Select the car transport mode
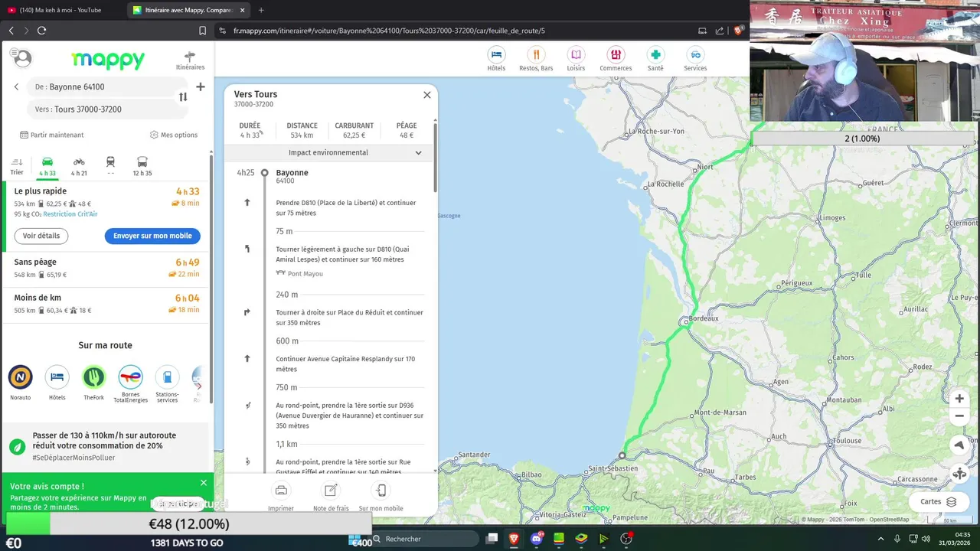980x551 pixels. point(47,166)
